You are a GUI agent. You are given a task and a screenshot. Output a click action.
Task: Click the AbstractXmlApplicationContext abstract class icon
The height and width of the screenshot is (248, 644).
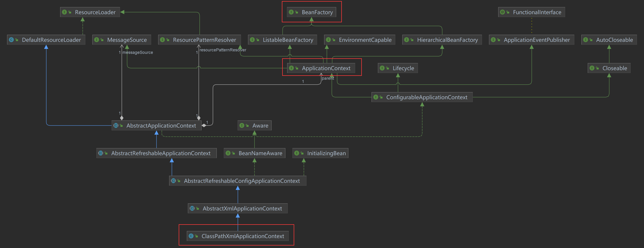pyautogui.click(x=192, y=208)
